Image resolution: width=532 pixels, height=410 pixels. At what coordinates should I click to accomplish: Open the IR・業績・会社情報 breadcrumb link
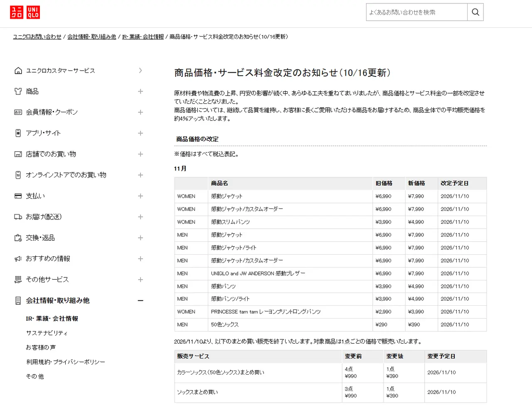(x=143, y=37)
